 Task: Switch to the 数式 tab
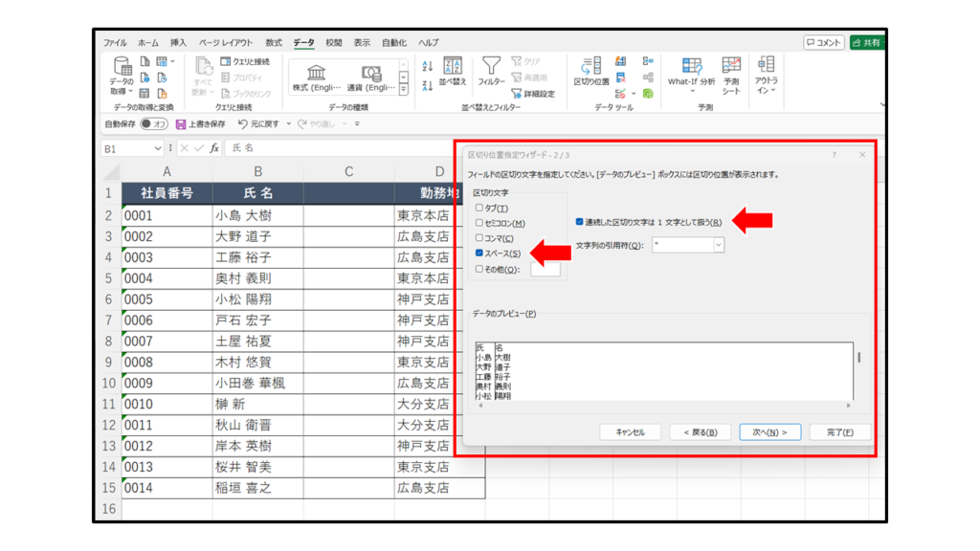point(274,42)
